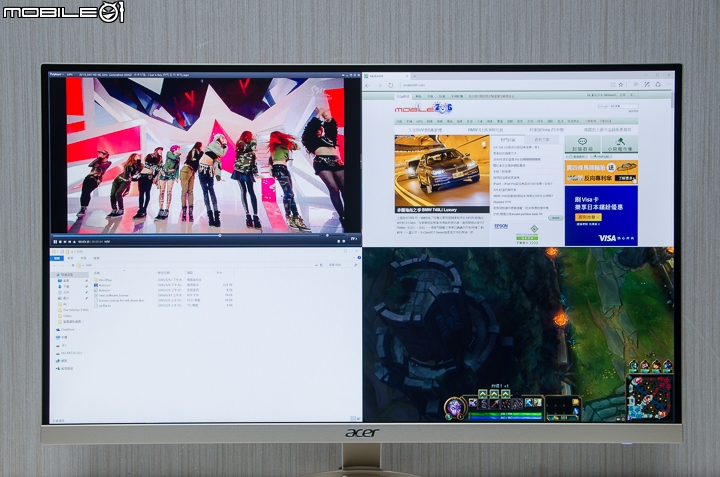This screenshot has width=720, height=477.
Task: Open the Video folder in Explorer sidebar
Action: 66,316
